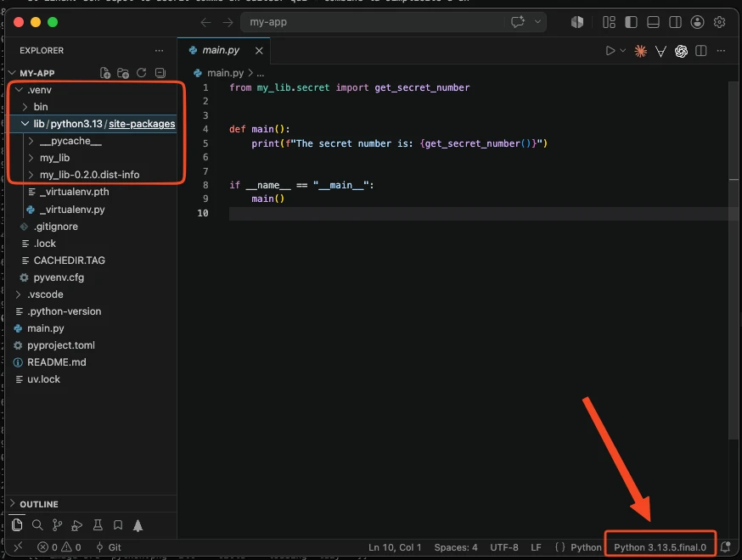Open the Testing beaker icon
Image resolution: width=742 pixels, height=560 pixels.
click(98, 525)
